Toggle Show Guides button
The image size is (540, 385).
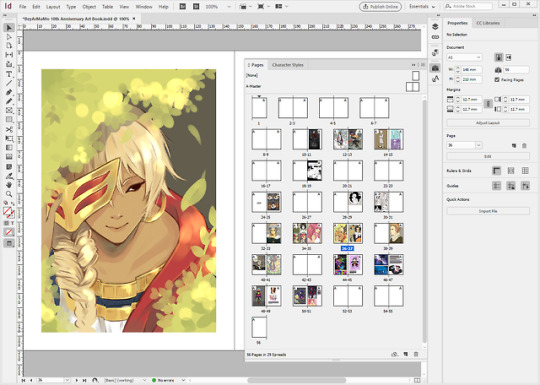tap(496, 186)
